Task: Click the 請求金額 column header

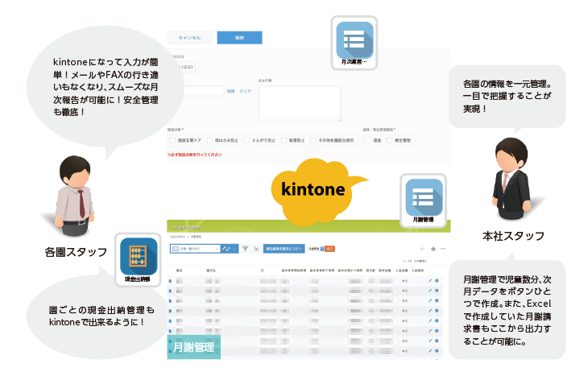Action: pyautogui.click(x=384, y=271)
